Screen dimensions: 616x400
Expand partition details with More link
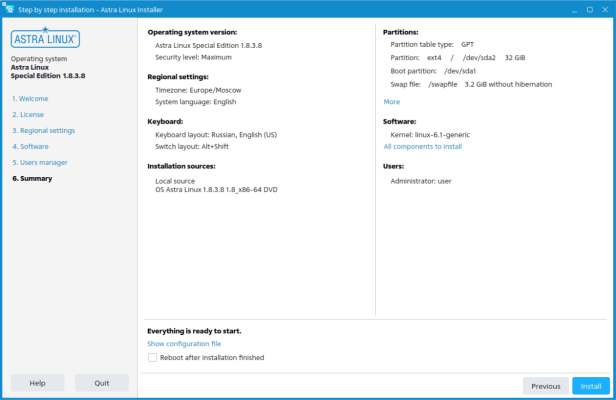pyautogui.click(x=392, y=102)
